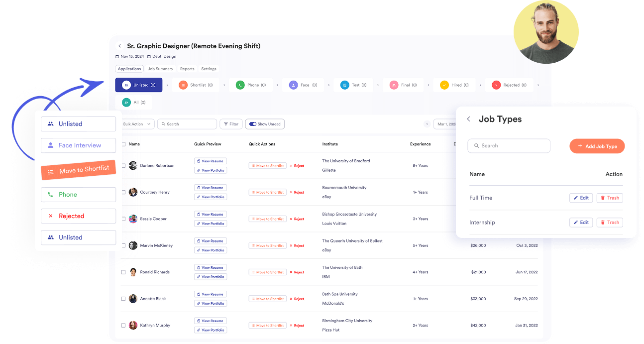Open the Reports tab

[187, 69]
